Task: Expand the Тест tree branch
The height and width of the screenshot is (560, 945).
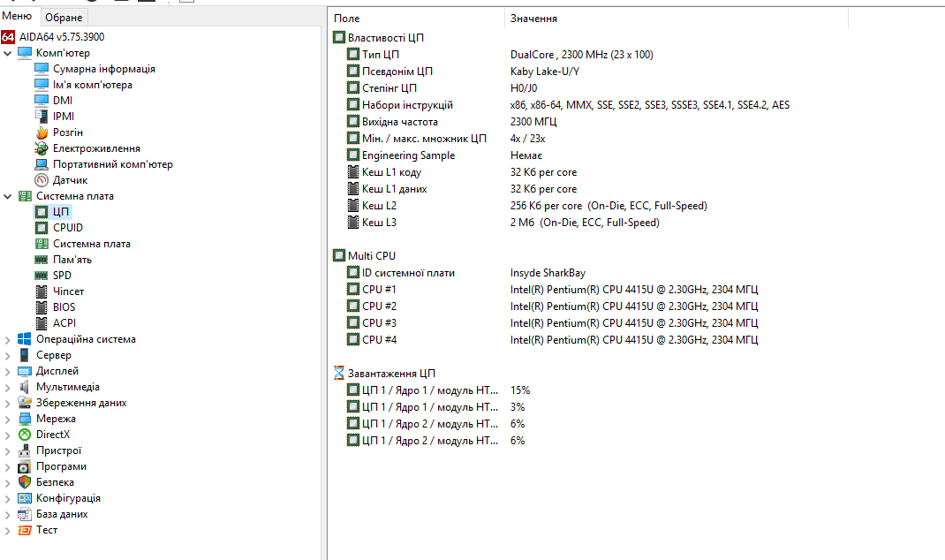Action: 7,531
